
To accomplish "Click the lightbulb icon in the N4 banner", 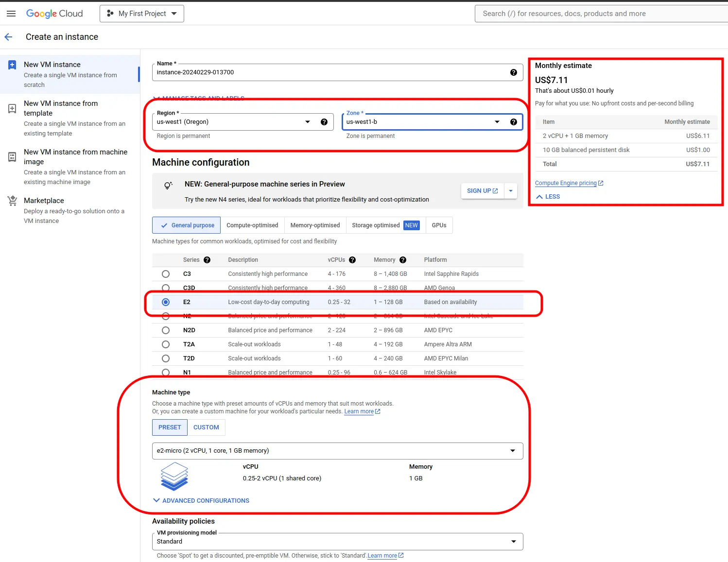I will tap(168, 185).
